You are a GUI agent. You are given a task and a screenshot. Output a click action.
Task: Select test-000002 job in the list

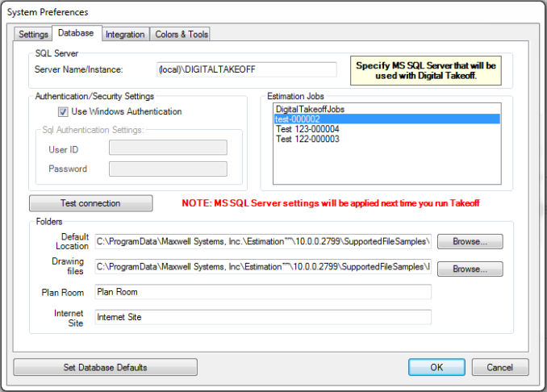(x=387, y=119)
